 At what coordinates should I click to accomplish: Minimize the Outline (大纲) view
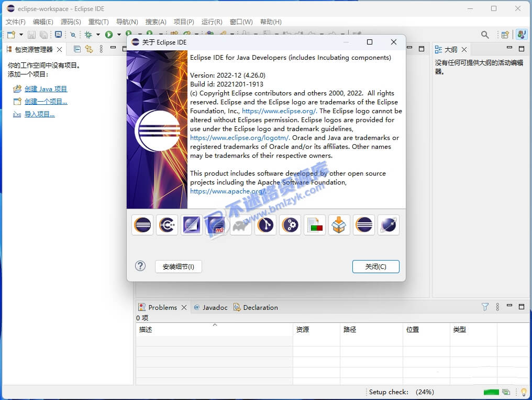[x=509, y=48]
